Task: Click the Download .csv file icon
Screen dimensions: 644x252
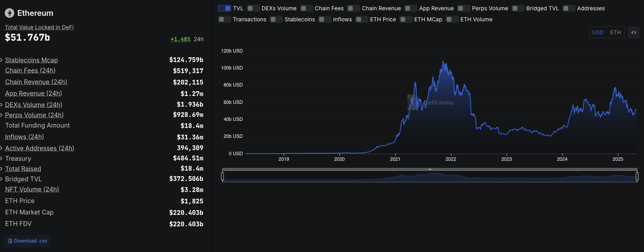Action: tap(10, 241)
